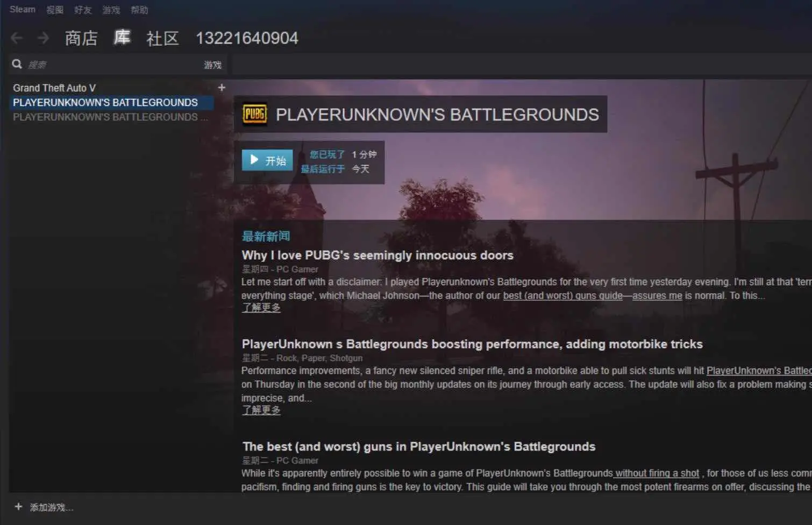Click 了解更多 under the performance article
This screenshot has height=525, width=812.
(x=261, y=410)
